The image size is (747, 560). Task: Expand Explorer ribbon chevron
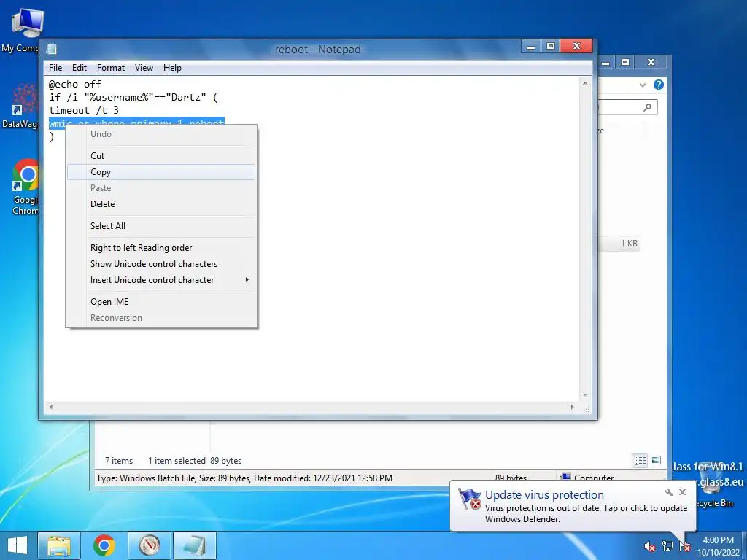point(643,85)
